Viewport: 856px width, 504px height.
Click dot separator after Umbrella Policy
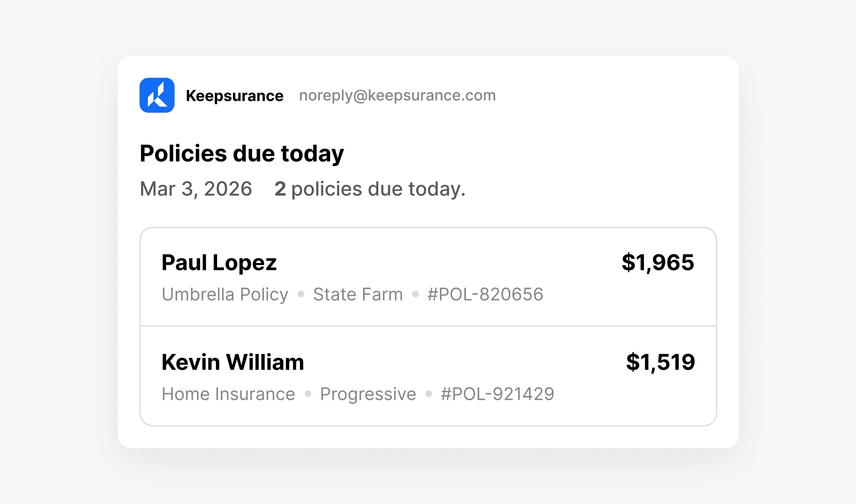point(301,294)
